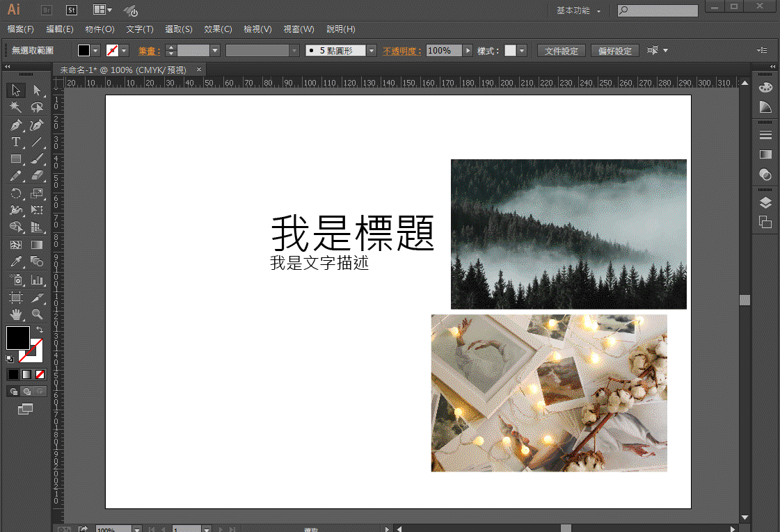Enable Draw Behind mode
This screenshot has height=532, width=780.
[27, 392]
